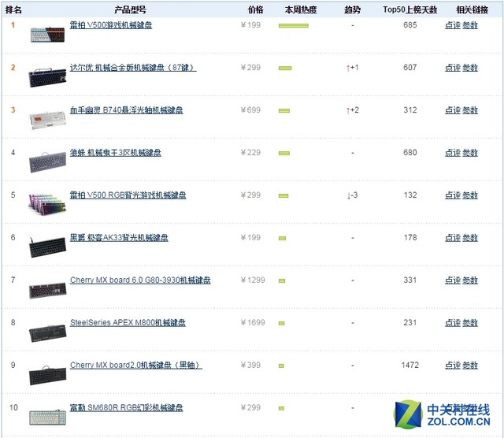Click the Cherry MX board2.0 thumbnail
This screenshot has height=438, width=504.
[x=47, y=375]
